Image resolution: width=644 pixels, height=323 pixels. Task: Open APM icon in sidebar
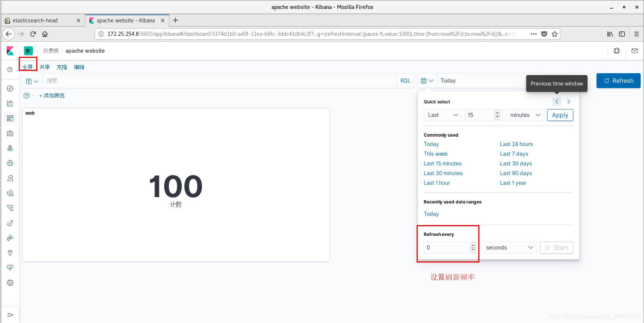[10, 208]
